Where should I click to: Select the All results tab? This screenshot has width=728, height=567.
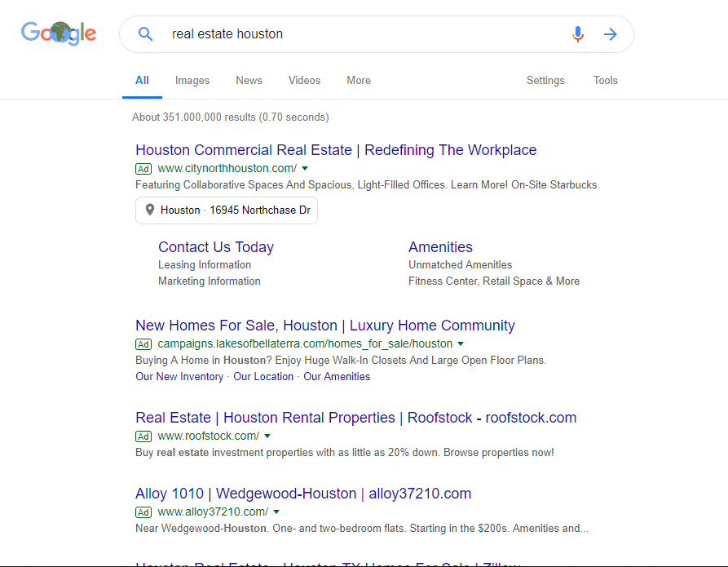142,81
